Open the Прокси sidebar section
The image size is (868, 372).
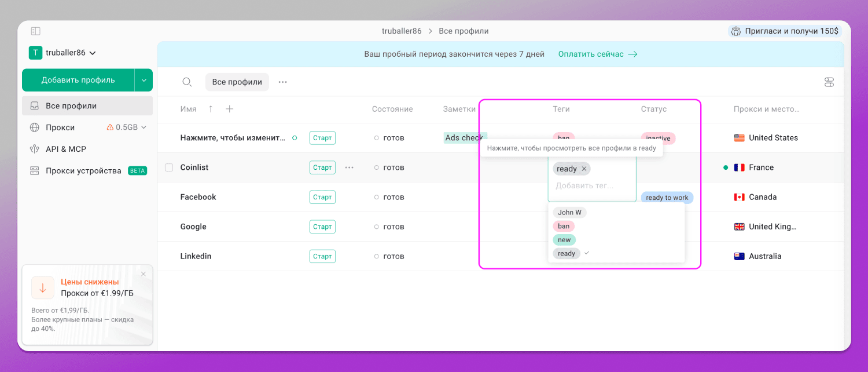pos(60,127)
